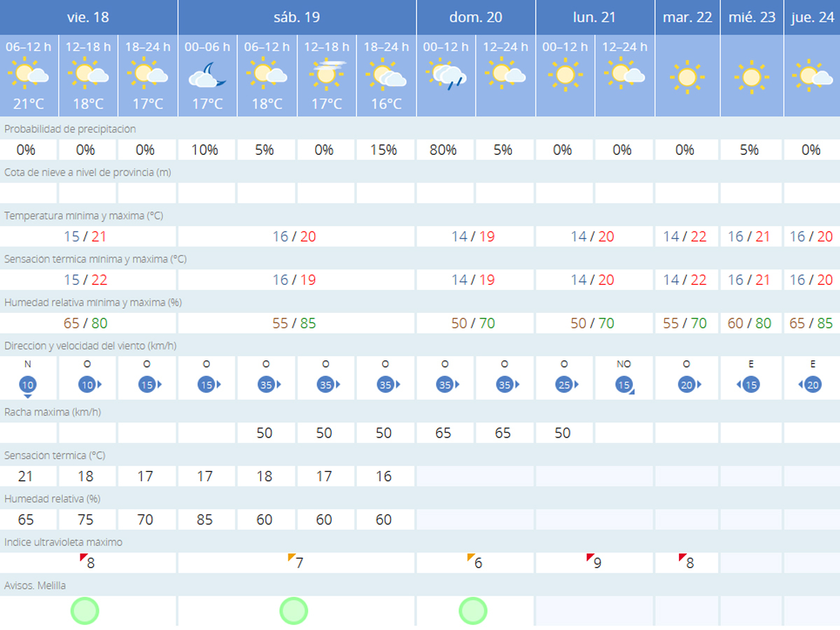Click the Humedad relativa minima y maxima label
The width and height of the screenshot is (840, 630).
click(x=93, y=302)
